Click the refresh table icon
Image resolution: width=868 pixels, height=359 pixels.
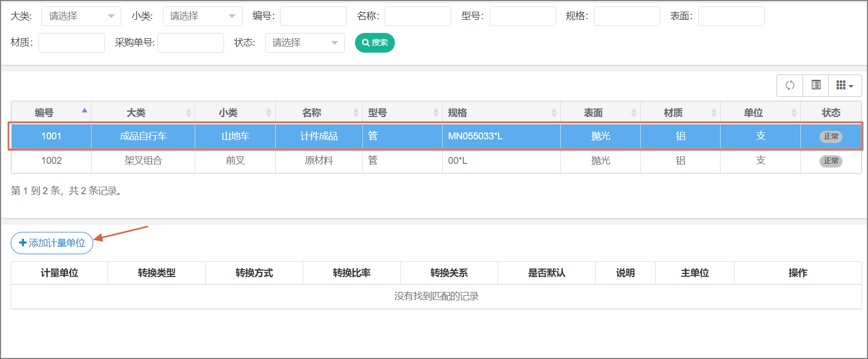(790, 85)
